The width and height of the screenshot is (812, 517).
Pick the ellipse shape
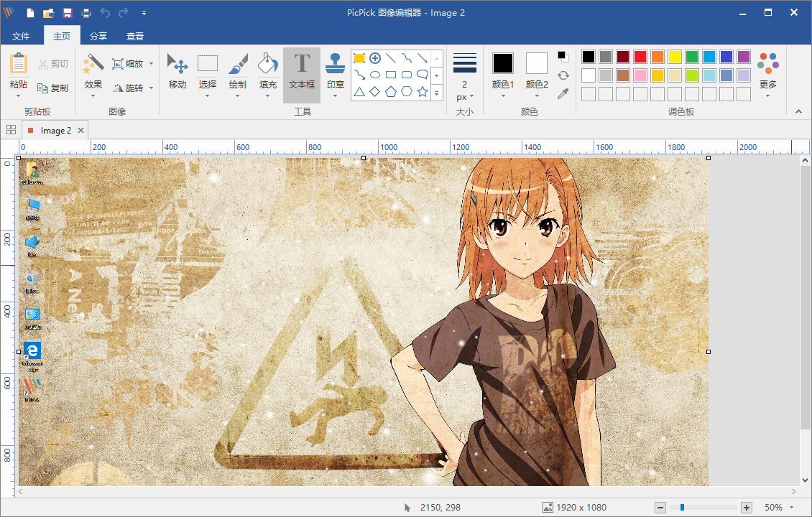(x=375, y=75)
